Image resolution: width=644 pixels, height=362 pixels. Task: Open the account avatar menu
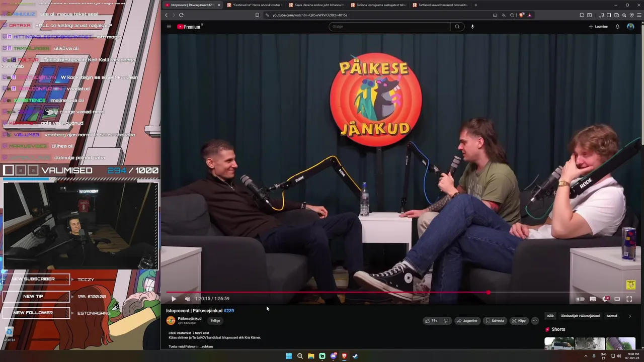pyautogui.click(x=630, y=27)
